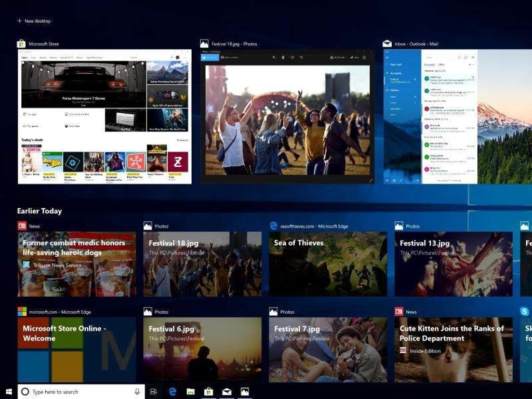
Task: Select the Movies & TV tab in Store window
Action: [66, 58]
